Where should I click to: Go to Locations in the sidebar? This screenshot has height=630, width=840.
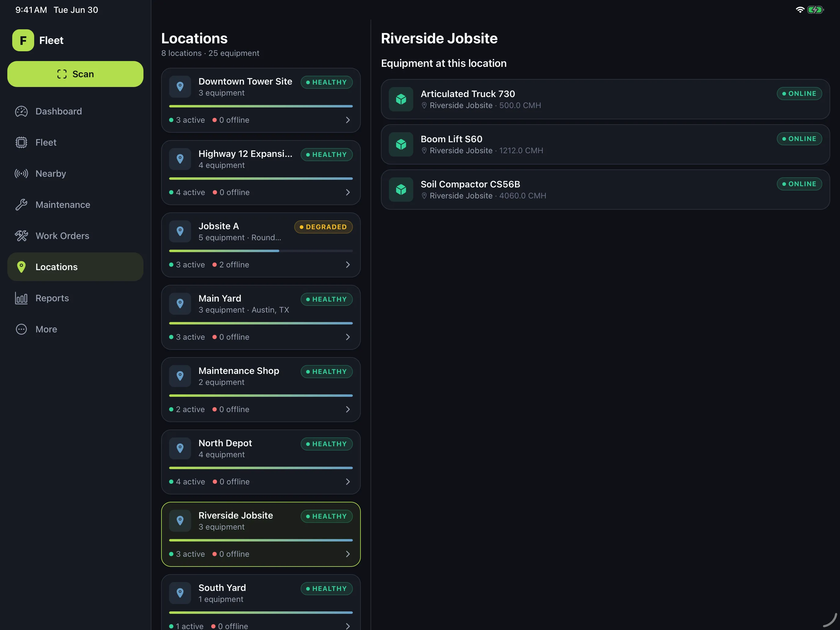point(75,267)
